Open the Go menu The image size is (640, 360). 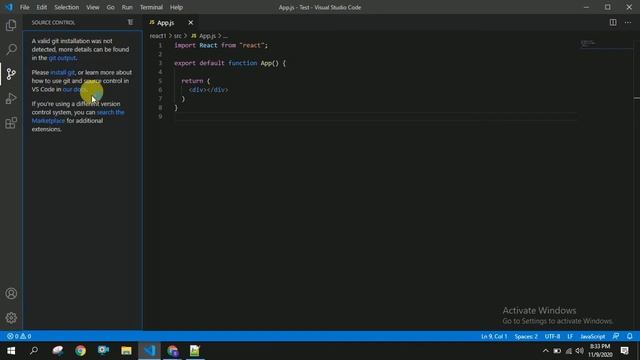110,7
